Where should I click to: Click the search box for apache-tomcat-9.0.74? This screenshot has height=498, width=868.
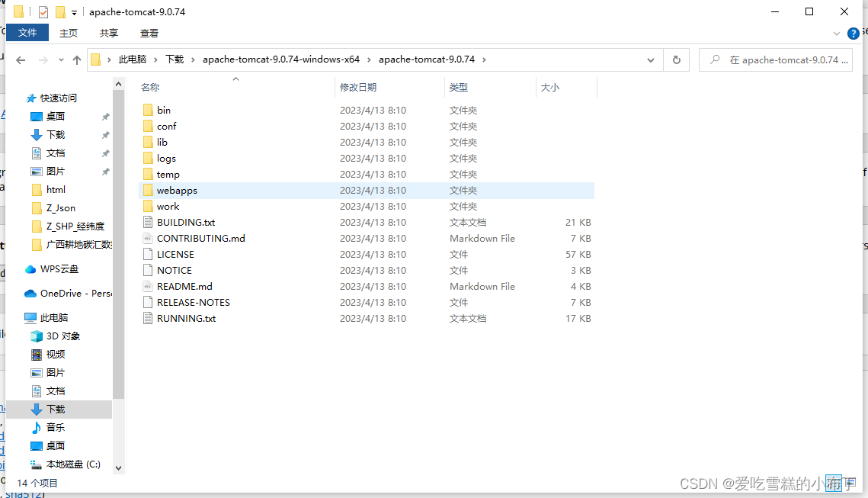[x=776, y=59]
